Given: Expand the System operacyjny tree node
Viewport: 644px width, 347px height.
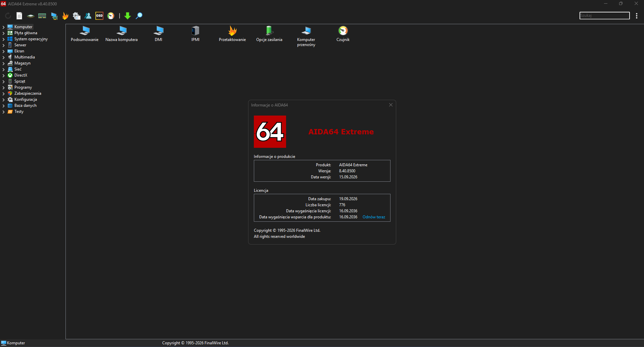Looking at the screenshot, I should 3,39.
